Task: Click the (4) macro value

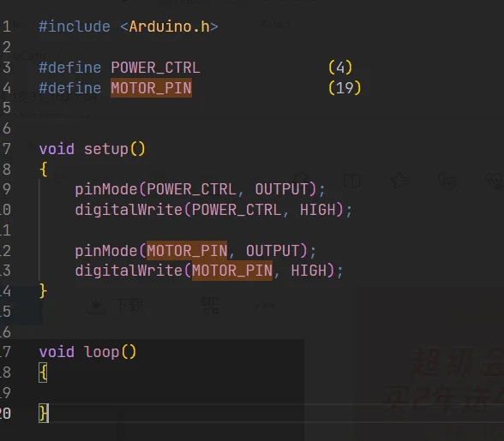Action: (x=340, y=68)
